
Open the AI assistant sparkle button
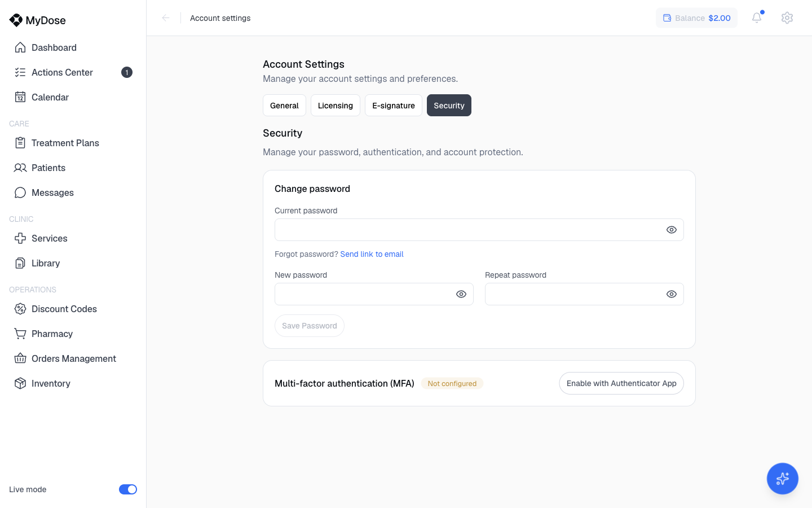783,479
